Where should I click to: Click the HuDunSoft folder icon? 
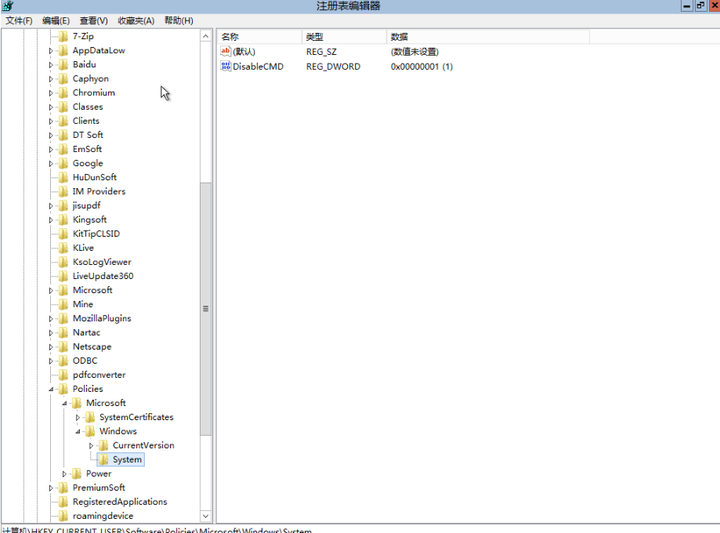point(63,177)
